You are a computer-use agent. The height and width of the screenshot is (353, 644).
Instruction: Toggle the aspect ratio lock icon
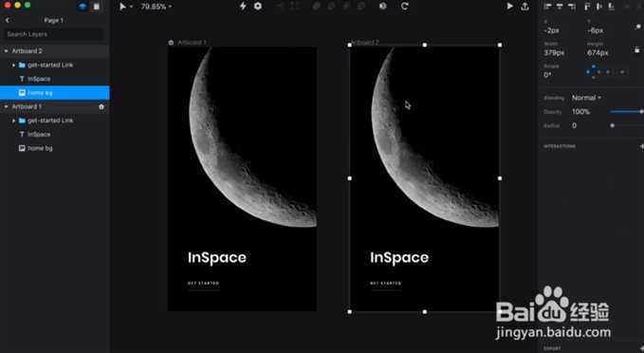coord(637,50)
